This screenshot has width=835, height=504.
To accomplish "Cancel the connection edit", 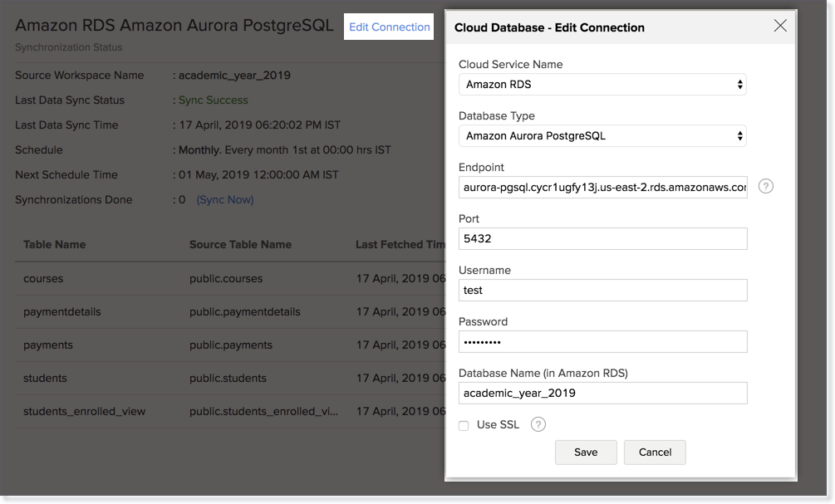I will (655, 452).
